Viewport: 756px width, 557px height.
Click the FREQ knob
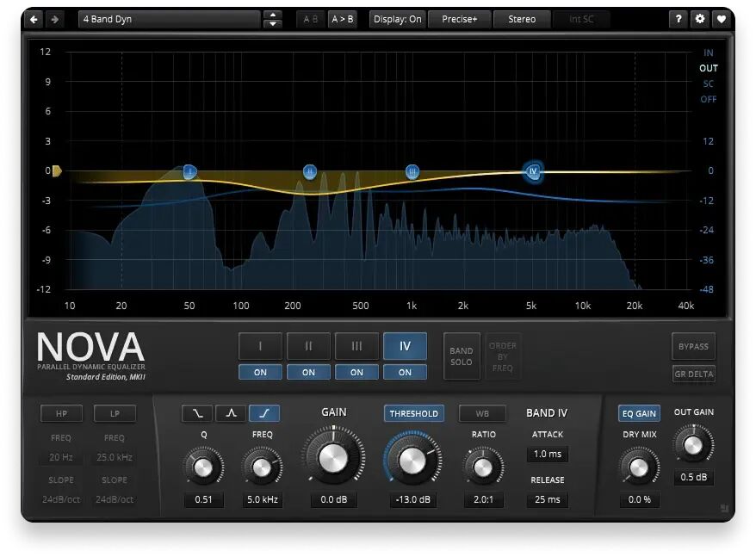[262, 467]
